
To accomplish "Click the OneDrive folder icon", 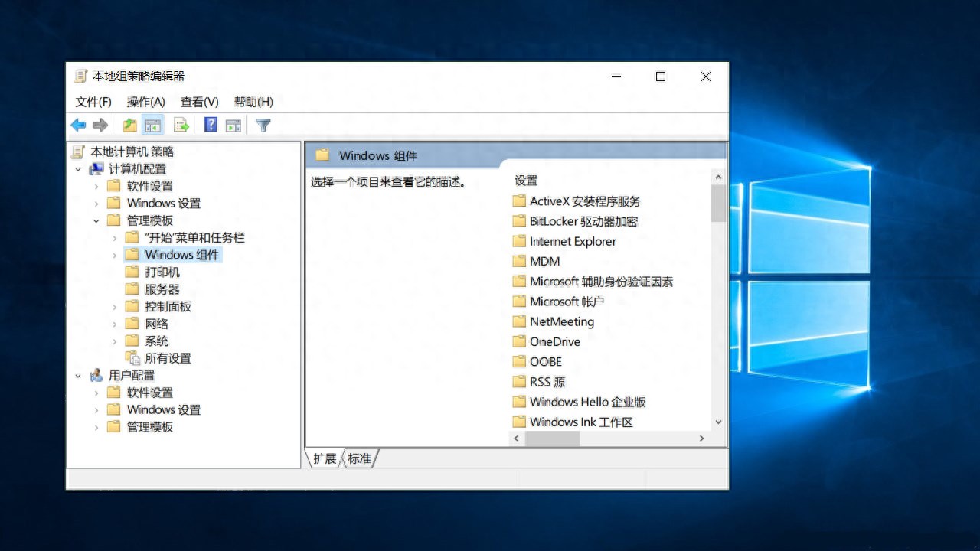I will point(519,341).
